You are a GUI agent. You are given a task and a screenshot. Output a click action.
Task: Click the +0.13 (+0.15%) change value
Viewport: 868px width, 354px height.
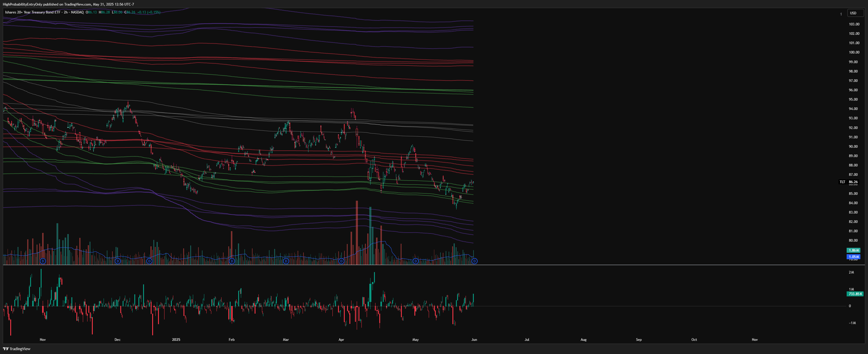click(x=149, y=12)
